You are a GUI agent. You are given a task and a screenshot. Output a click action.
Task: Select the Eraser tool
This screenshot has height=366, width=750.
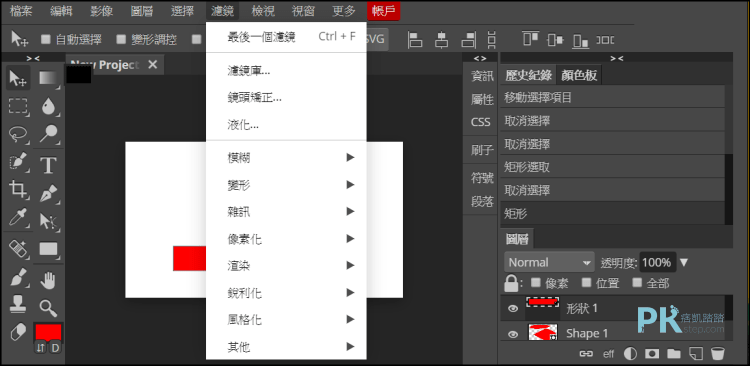pyautogui.click(x=18, y=333)
